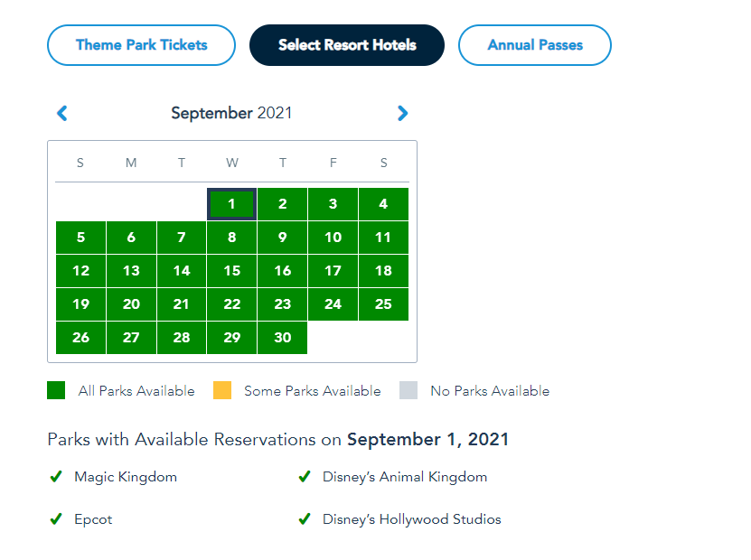Click the green checkmark beside Epcot
751x560 pixels.
coord(56,519)
